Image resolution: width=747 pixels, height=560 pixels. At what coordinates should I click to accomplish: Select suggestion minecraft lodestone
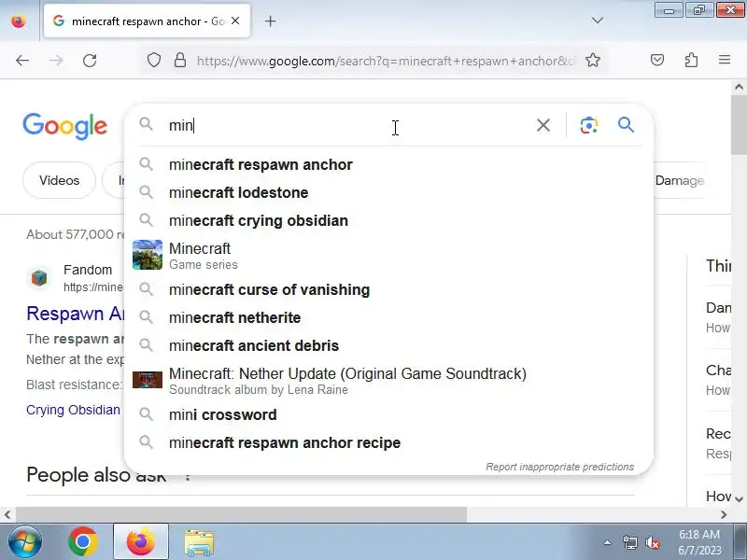[x=389, y=192]
